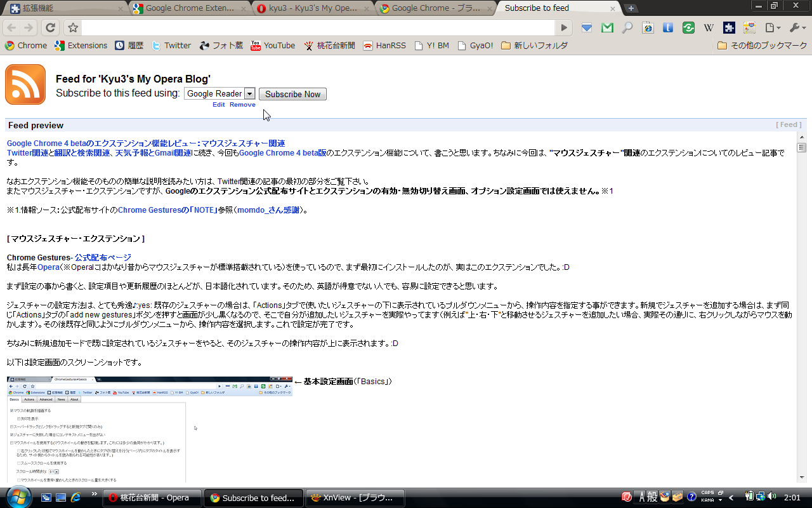This screenshot has width=812, height=508.
Task: Launch Internet Explorer from quick launch
Action: (75, 498)
